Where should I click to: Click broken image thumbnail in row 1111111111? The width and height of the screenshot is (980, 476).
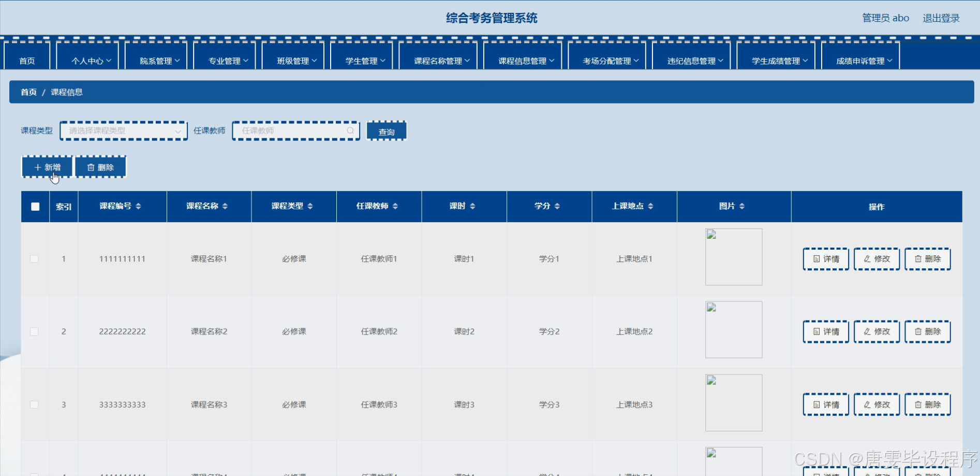(734, 257)
